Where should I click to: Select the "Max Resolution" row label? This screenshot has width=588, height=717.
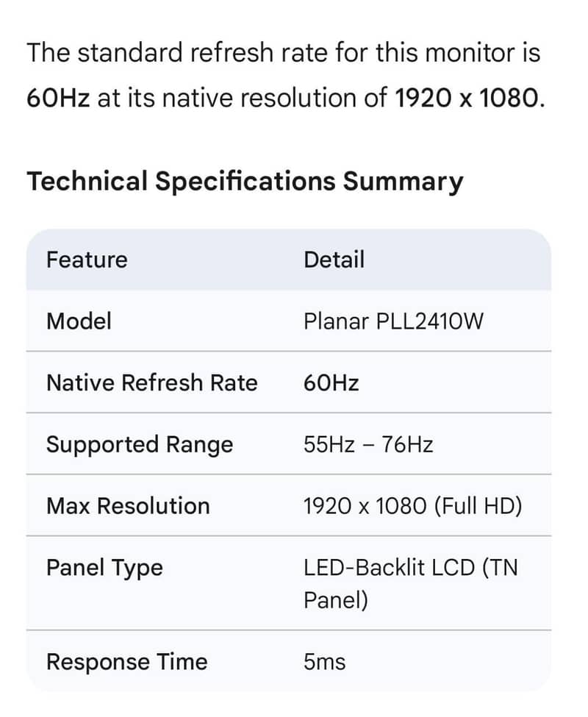(128, 506)
